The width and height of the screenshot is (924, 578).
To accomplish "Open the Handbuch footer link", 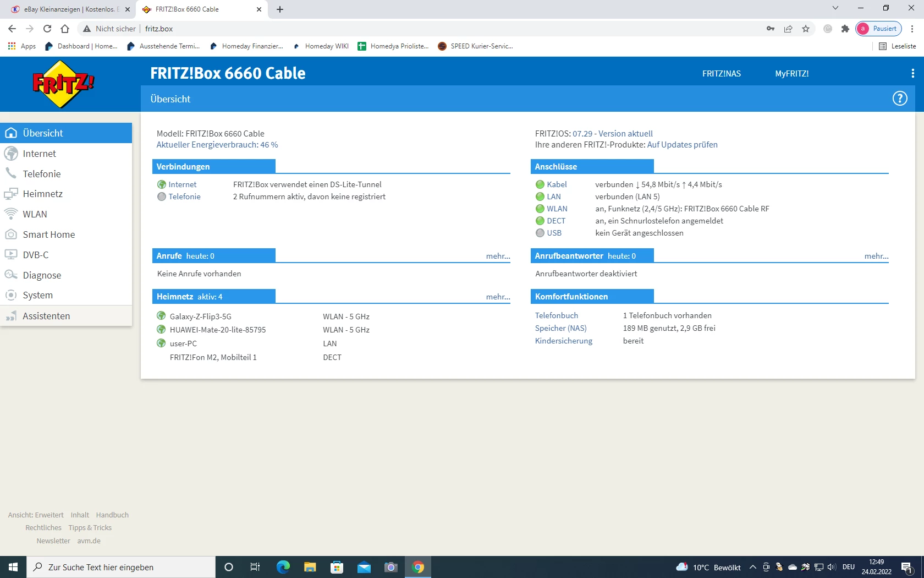I will 112,515.
